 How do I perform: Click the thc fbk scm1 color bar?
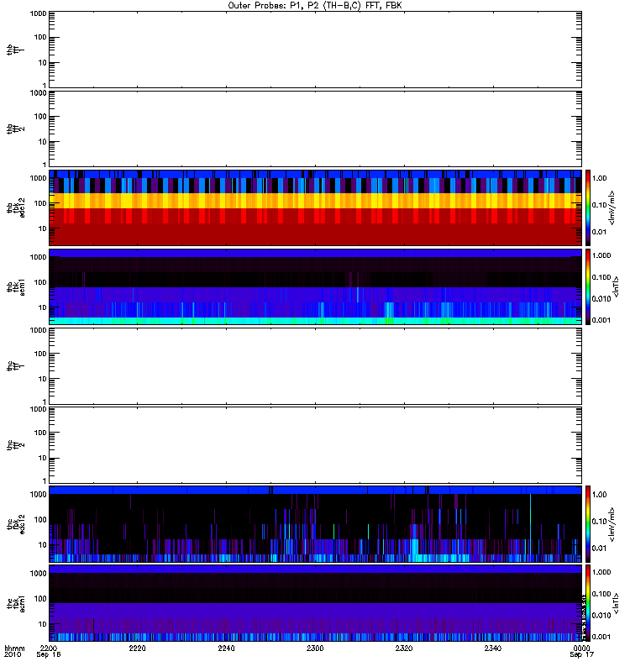point(588,603)
